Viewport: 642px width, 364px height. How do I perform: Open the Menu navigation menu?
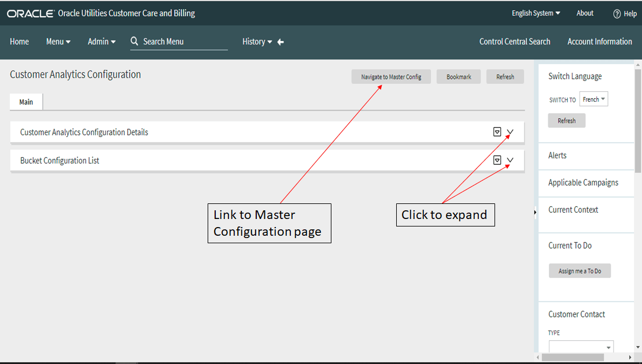click(58, 41)
